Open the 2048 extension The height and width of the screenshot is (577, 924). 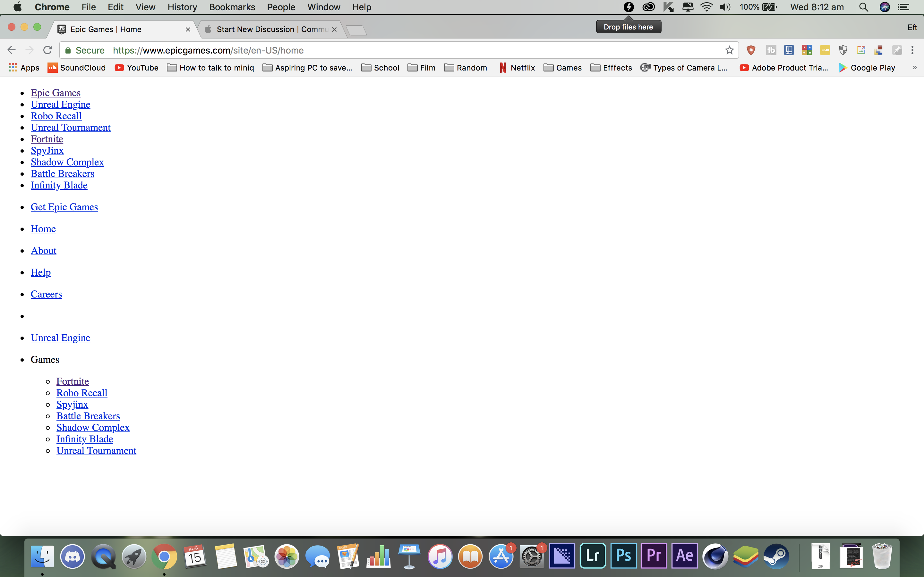pyautogui.click(x=825, y=50)
